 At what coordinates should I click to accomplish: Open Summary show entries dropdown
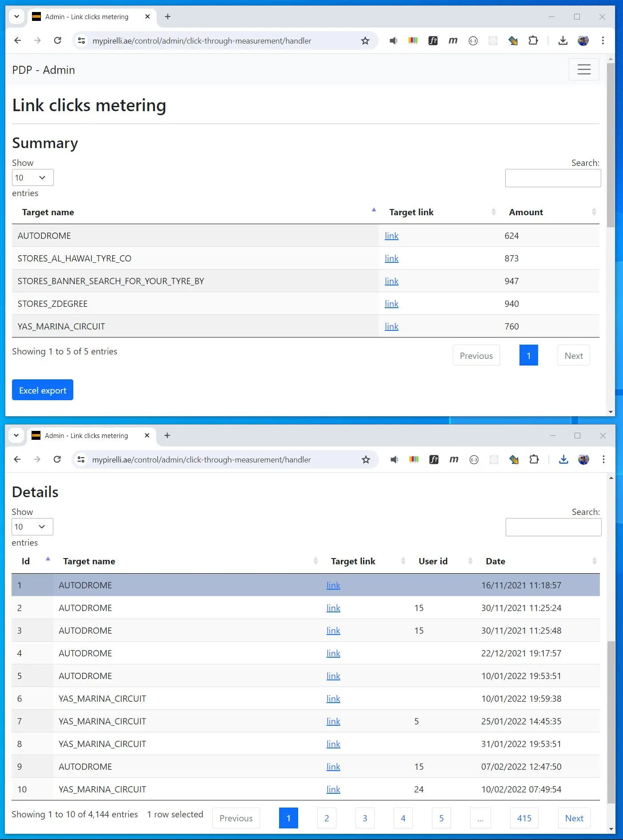(x=32, y=177)
